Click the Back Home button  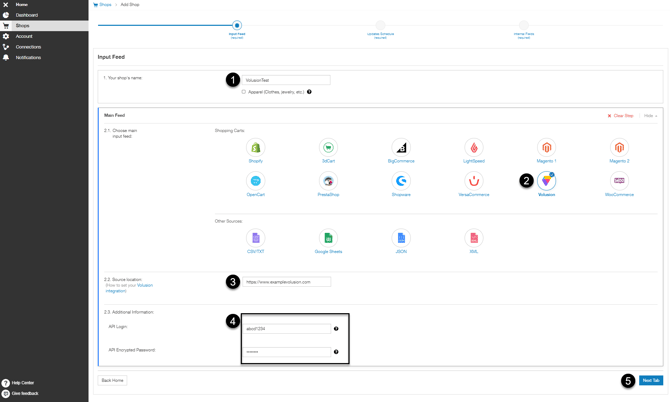click(x=112, y=380)
